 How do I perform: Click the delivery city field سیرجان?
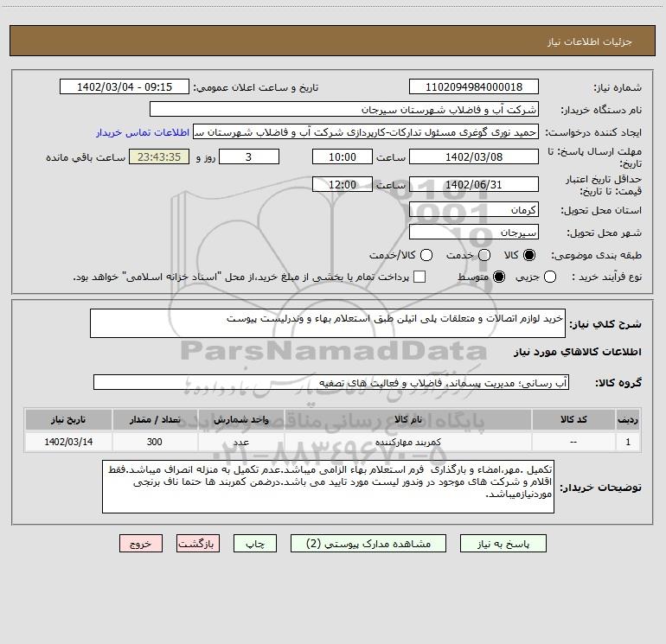(474, 233)
